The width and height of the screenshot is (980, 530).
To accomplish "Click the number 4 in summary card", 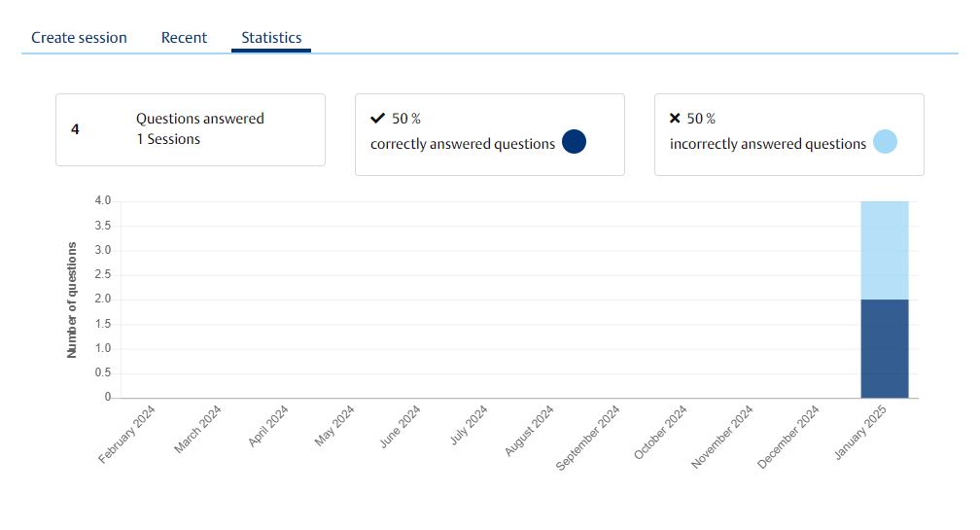I will (75, 128).
